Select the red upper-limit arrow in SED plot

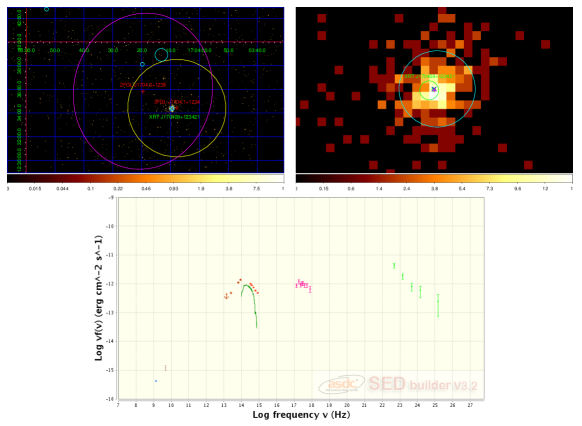click(226, 296)
